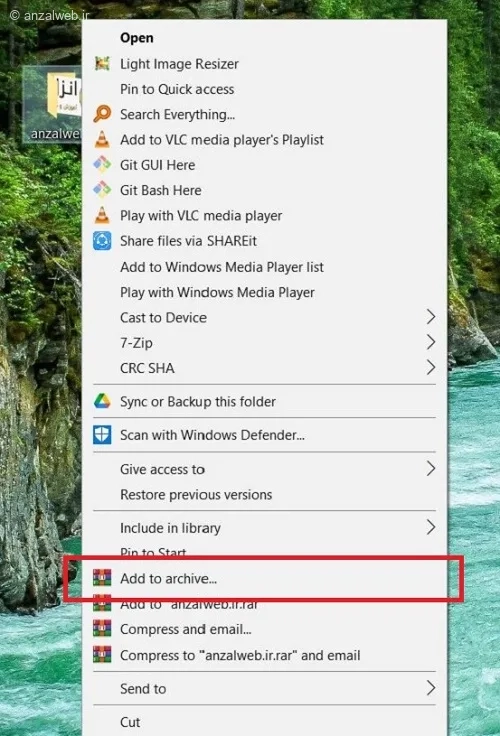The image size is (500, 736).
Task: Choose Add to archive... entry
Action: (265, 578)
